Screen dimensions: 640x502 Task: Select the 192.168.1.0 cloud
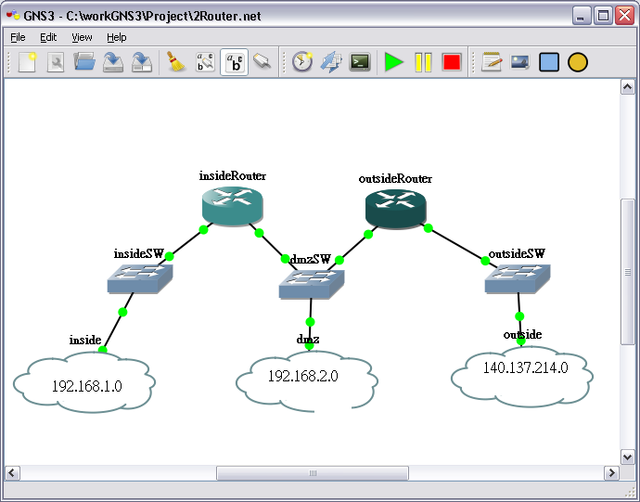(x=84, y=382)
